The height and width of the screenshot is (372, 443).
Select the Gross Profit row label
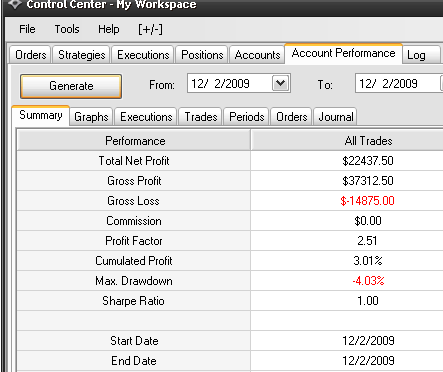pyautogui.click(x=134, y=181)
